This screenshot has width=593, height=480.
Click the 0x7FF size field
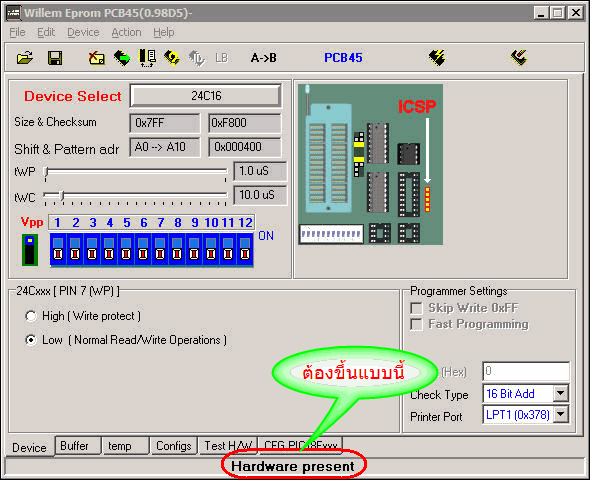(x=165, y=123)
